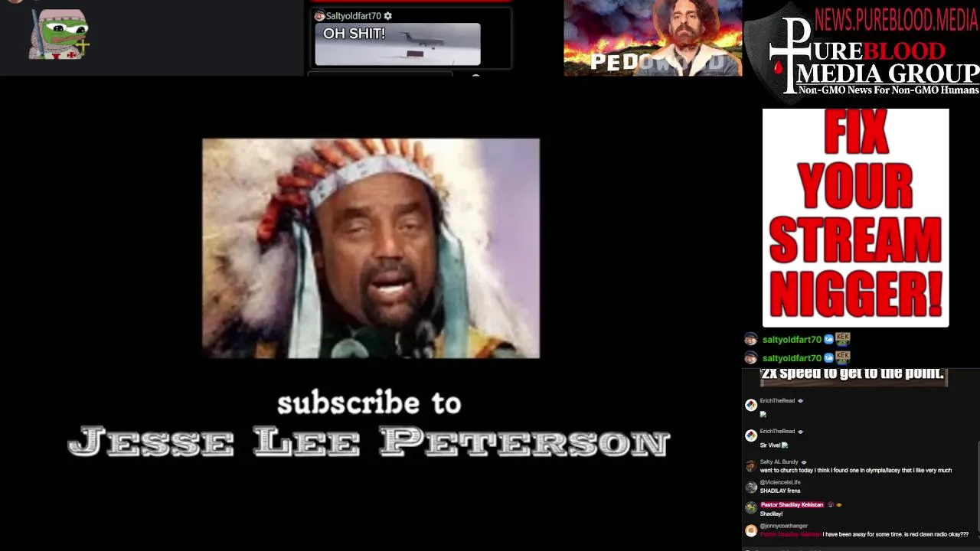
Task: Open the '2x speed to get to the point' meme
Action: tap(854, 376)
